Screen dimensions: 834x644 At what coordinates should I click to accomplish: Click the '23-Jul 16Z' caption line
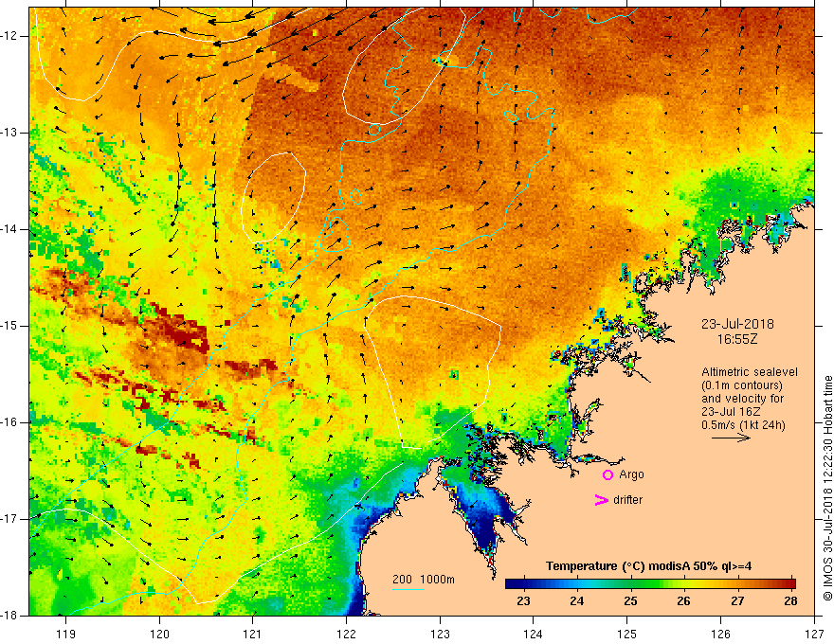pyautogui.click(x=731, y=412)
